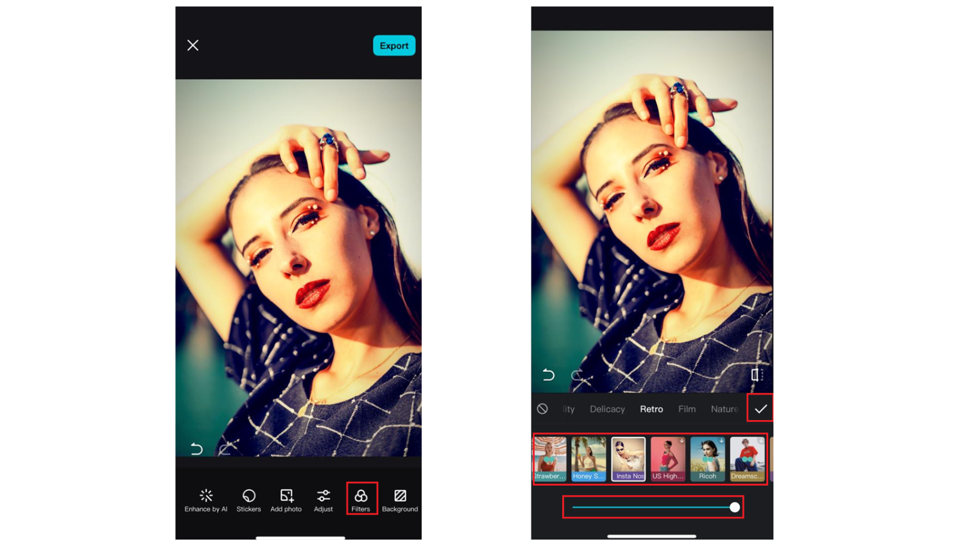The image size is (980, 546).
Task: Select the Add photo tool
Action: click(286, 500)
